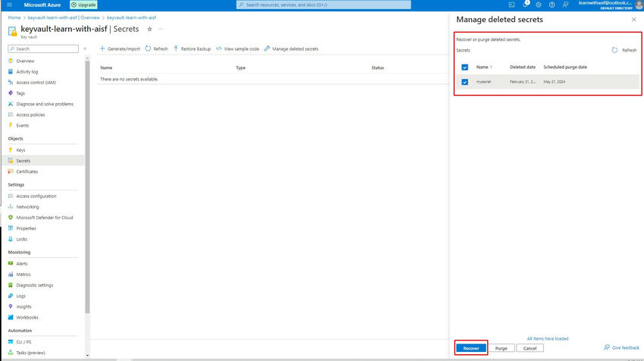Click Microsoft Defender for Cloud shield icon

coord(11,217)
